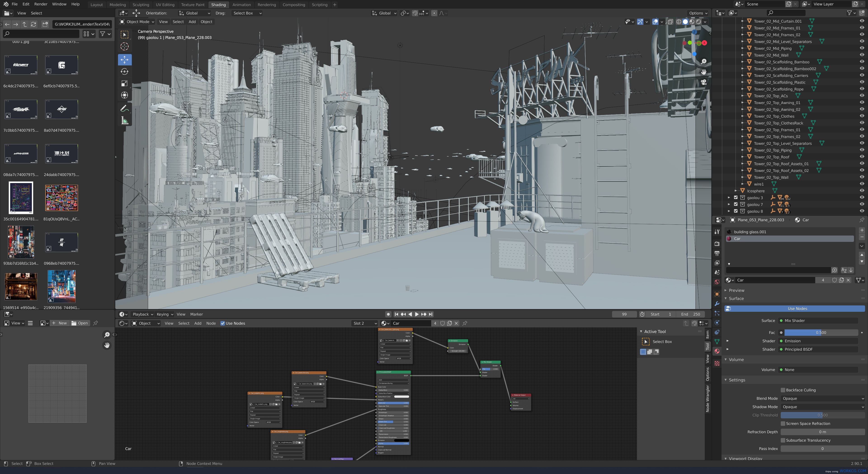This screenshot has height=474, width=868.
Task: Open the World properties tab
Action: [x=717, y=282]
